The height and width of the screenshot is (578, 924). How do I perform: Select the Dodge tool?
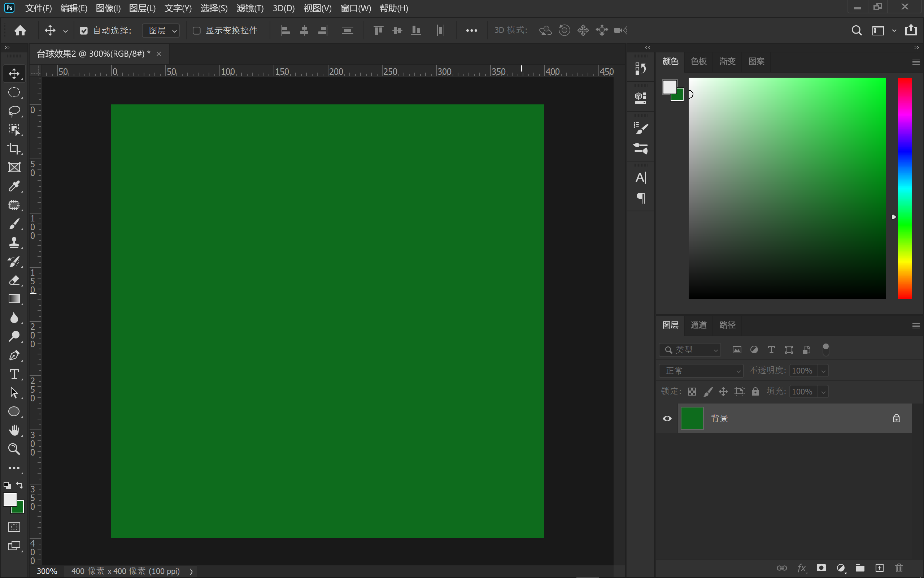(14, 336)
